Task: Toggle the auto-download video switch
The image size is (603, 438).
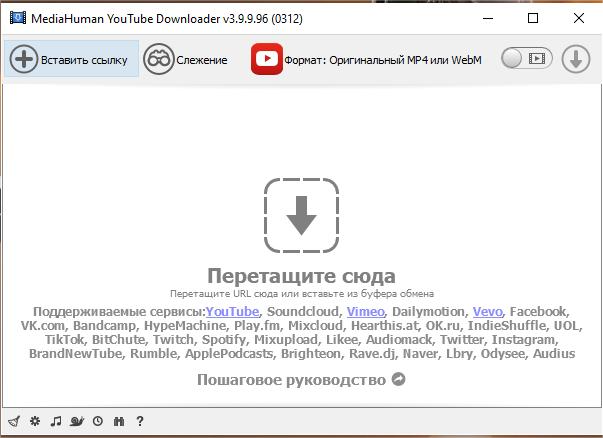Action: pos(527,58)
